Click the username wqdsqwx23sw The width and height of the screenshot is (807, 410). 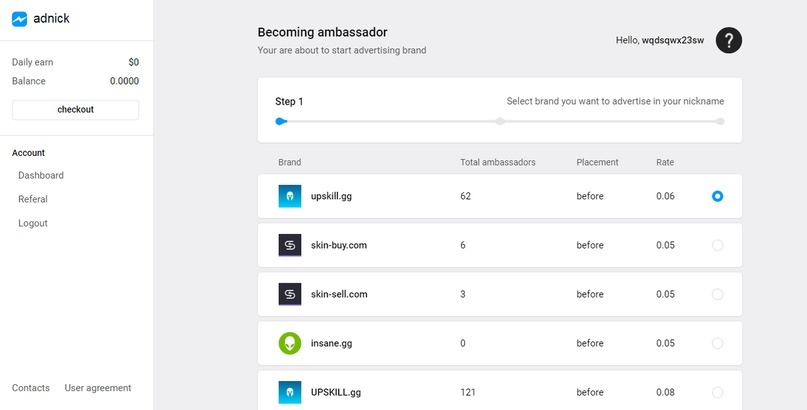(x=673, y=41)
